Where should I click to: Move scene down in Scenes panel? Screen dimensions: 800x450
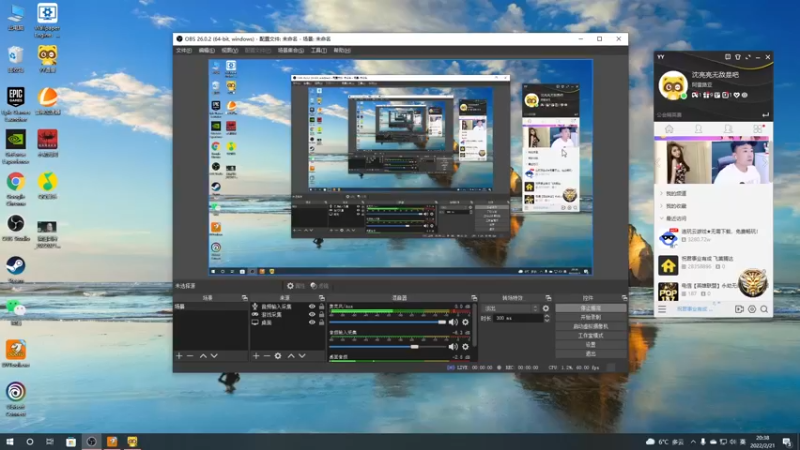click(214, 356)
